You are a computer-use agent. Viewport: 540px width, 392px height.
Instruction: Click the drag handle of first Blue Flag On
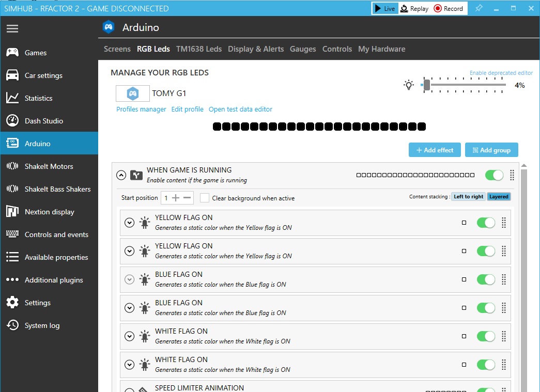click(x=504, y=279)
